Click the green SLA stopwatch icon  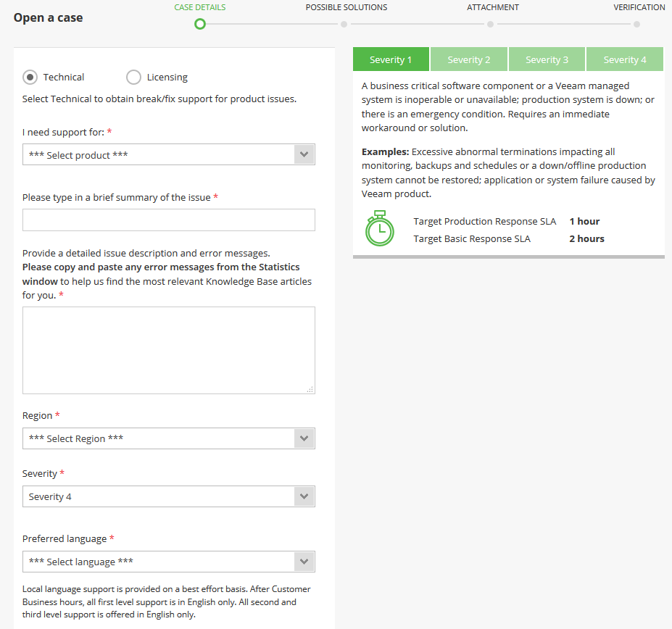(379, 229)
